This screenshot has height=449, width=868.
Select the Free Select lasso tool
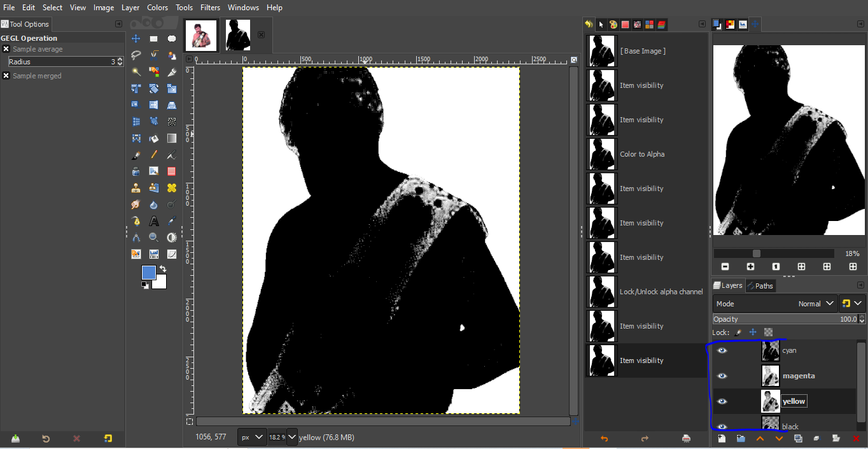click(136, 55)
